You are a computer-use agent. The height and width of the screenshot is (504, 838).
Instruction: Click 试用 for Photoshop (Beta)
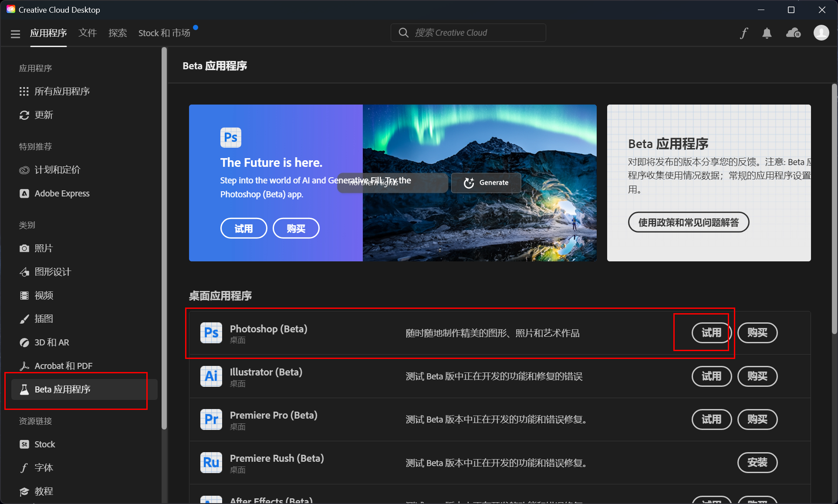(711, 333)
